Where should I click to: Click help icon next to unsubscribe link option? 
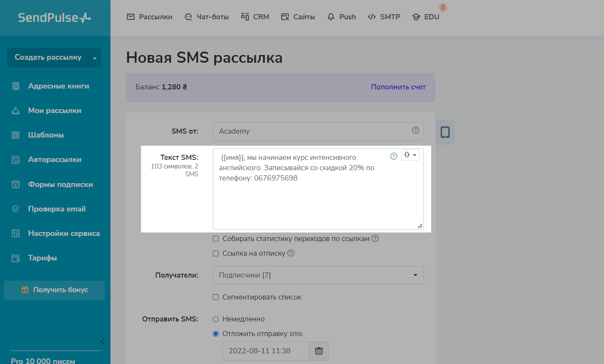(291, 253)
